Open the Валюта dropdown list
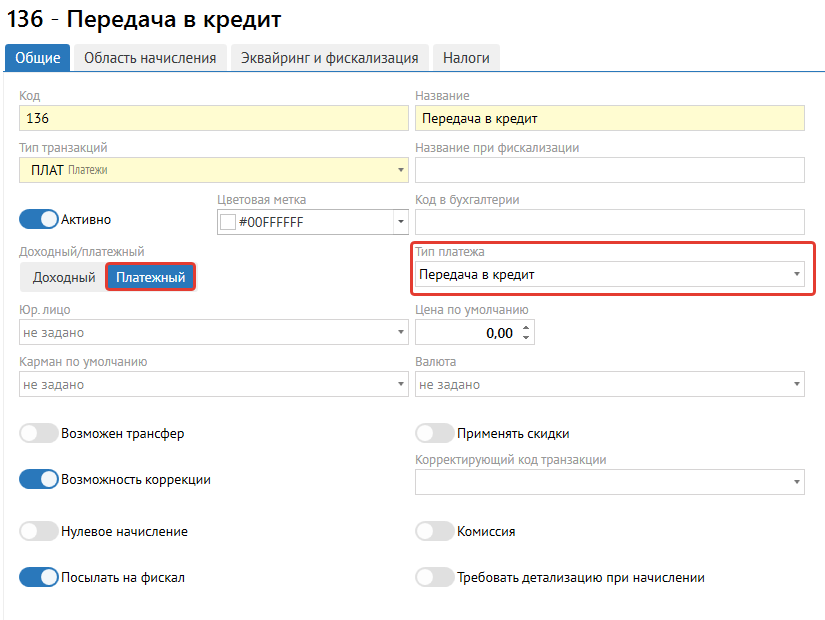Screen dimensions: 825x620 (x=609, y=384)
